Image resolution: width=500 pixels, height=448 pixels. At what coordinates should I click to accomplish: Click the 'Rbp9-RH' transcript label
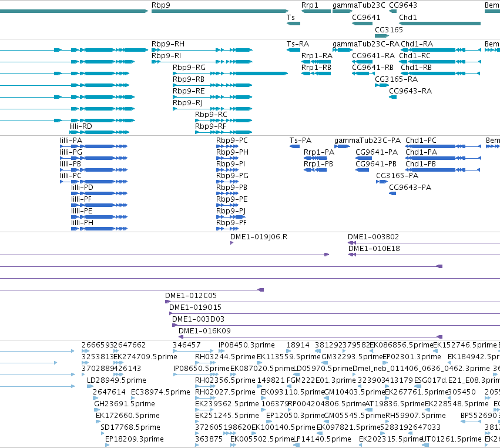tap(167, 44)
